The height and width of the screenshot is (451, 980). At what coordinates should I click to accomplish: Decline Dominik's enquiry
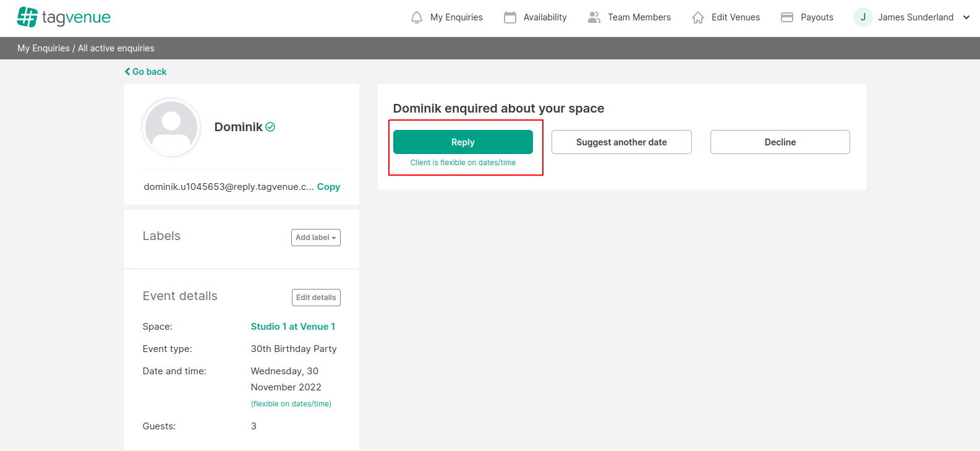[780, 142]
